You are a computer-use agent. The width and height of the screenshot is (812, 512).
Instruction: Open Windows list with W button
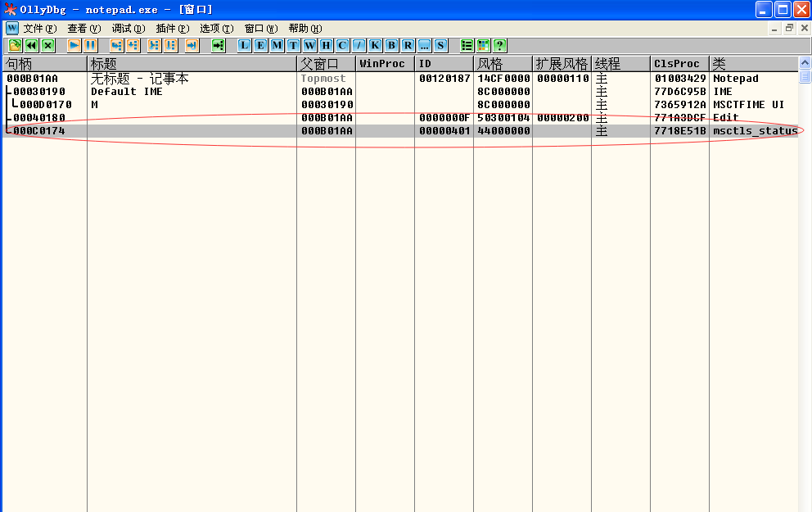point(309,46)
